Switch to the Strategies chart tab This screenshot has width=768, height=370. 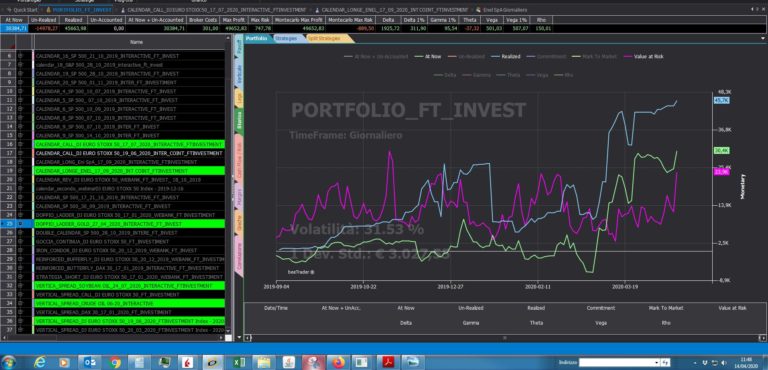(x=286, y=38)
